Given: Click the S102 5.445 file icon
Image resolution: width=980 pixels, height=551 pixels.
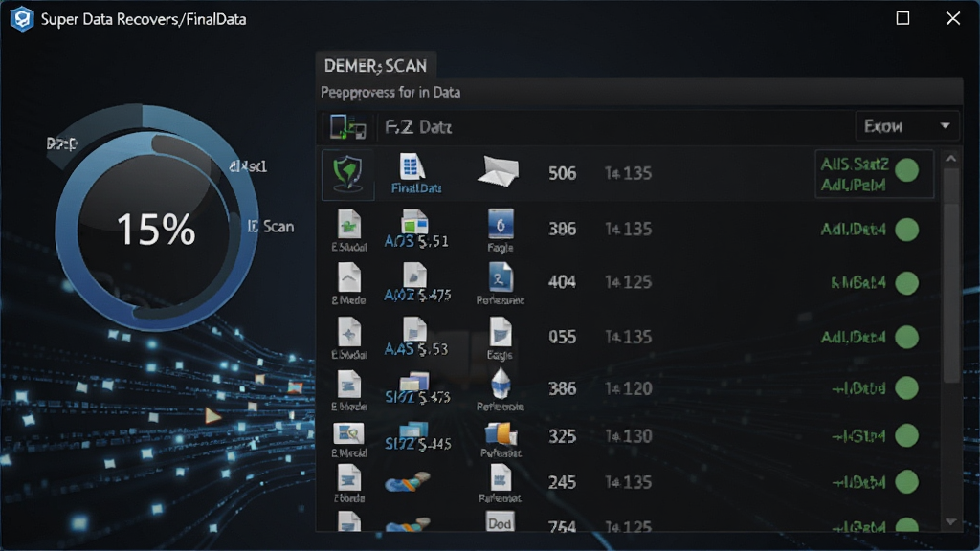Looking at the screenshot, I should 413,430.
